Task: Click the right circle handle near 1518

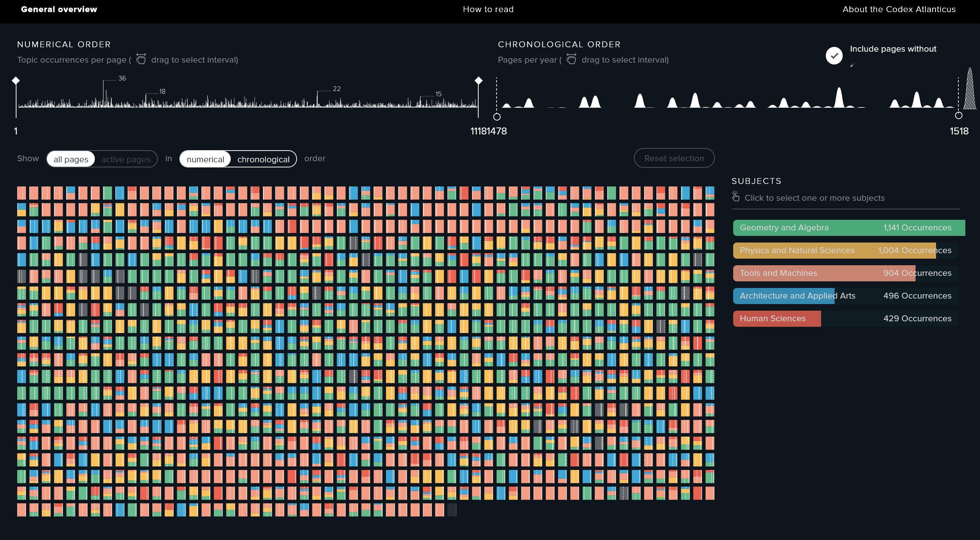Action: point(959,115)
